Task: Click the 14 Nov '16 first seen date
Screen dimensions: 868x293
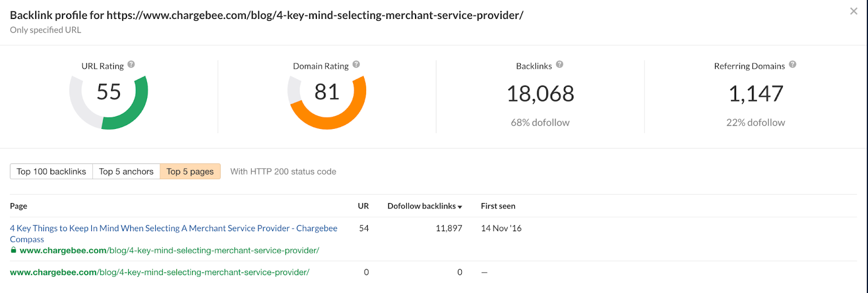Action: coord(501,228)
